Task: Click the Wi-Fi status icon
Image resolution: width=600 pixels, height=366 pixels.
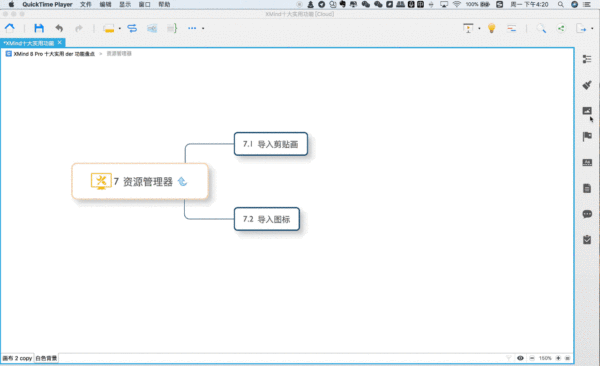Action: [x=457, y=5]
